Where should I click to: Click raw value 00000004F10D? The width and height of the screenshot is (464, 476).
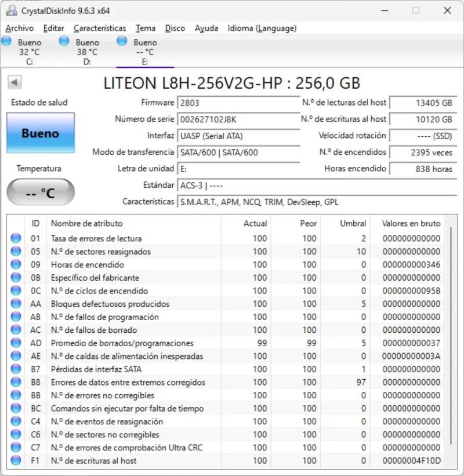(411, 460)
